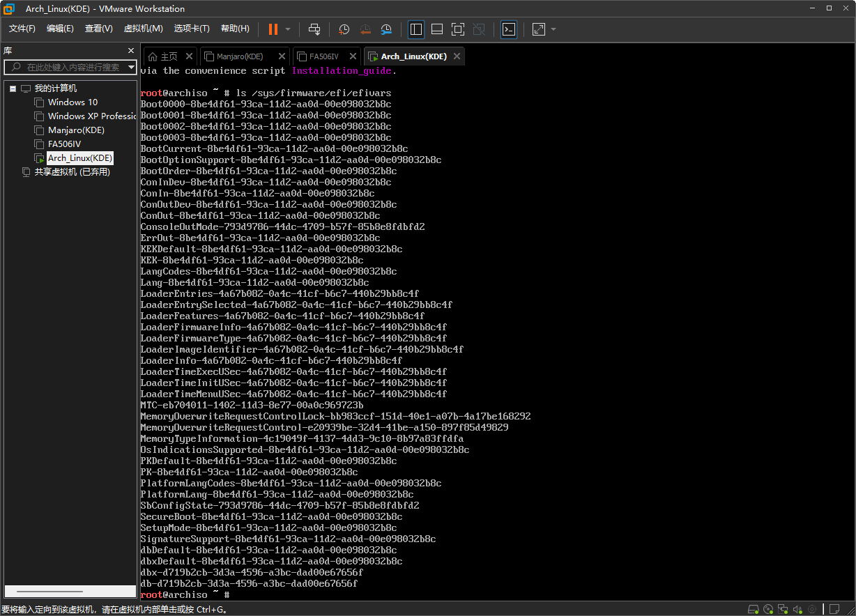Screen dimensions: 856x616
Task: Click the Unity mode toolbar icon
Action: (479, 29)
